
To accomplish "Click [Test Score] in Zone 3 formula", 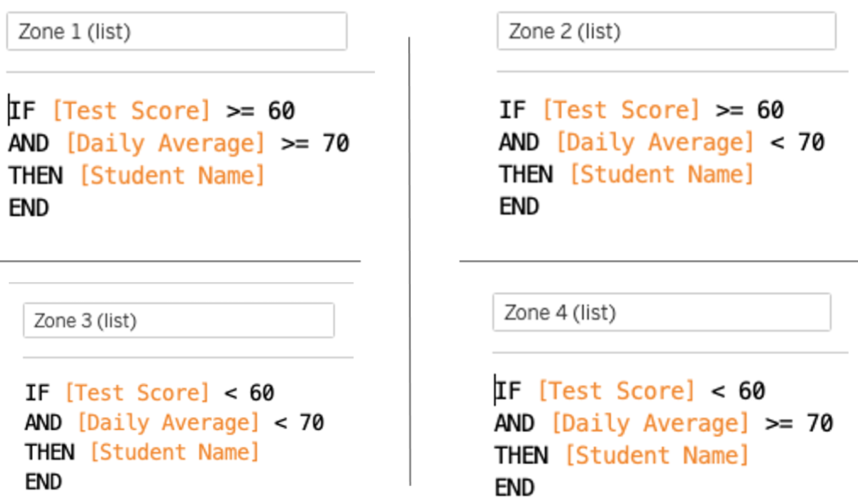I will [136, 393].
